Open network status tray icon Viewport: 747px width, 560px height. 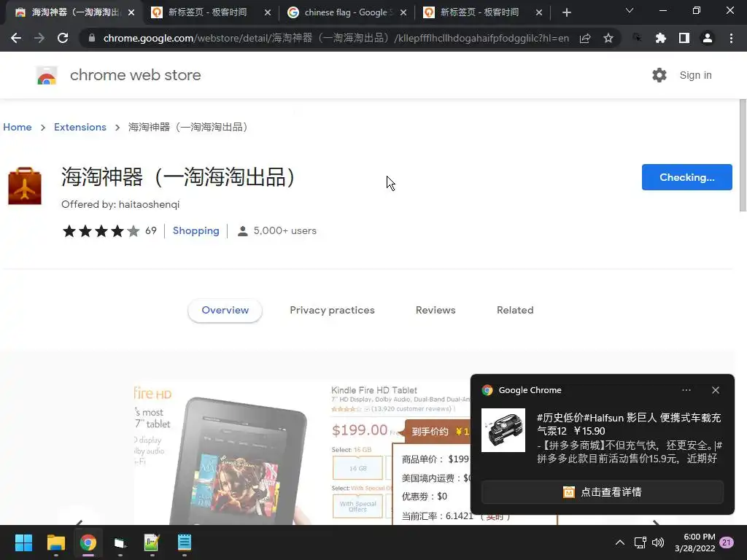click(640, 542)
